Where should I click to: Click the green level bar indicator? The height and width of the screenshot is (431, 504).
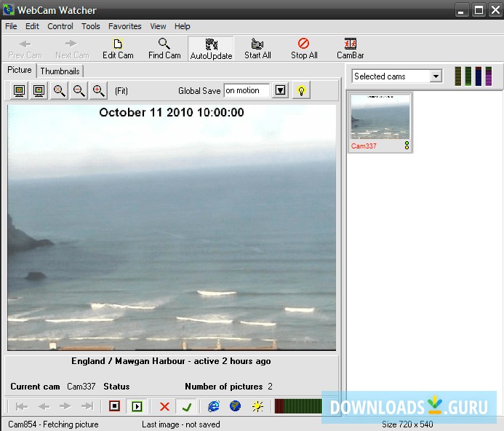coord(468,76)
